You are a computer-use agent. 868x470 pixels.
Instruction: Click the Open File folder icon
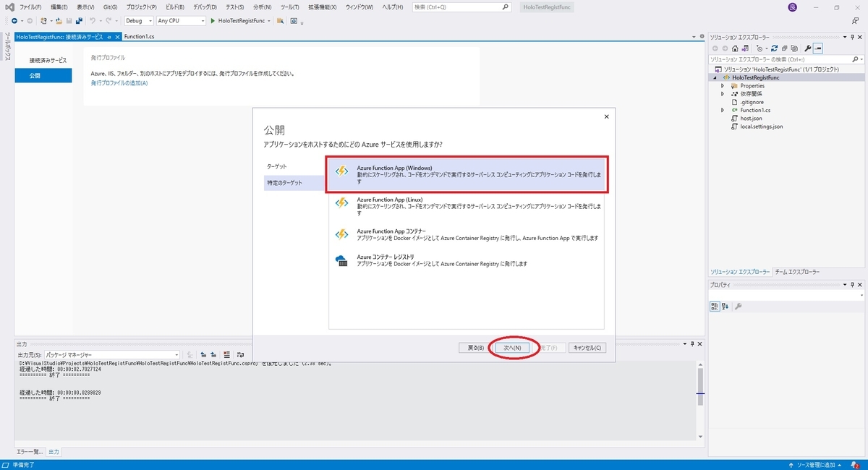pyautogui.click(x=59, y=20)
